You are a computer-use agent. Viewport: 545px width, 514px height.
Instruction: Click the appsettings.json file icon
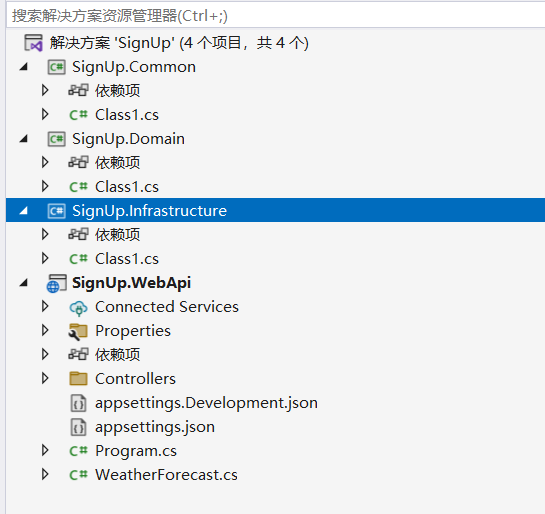tap(78, 427)
